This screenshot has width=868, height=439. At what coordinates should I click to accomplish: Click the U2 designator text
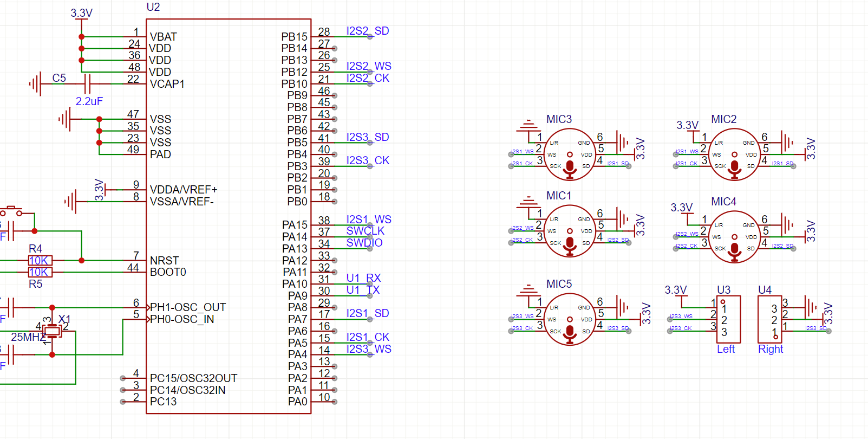pyautogui.click(x=153, y=7)
